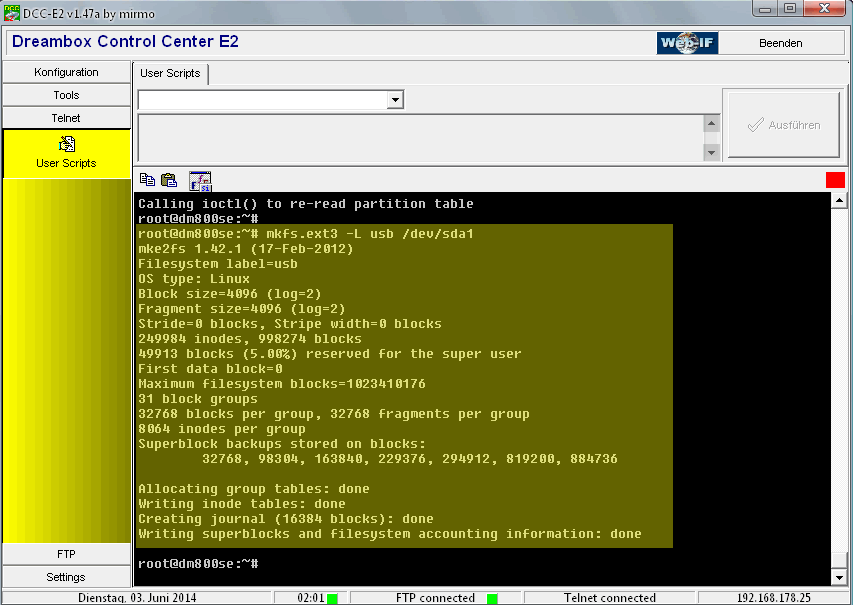This screenshot has height=605, width=853.
Task: Open the FTP section
Action: (x=66, y=554)
